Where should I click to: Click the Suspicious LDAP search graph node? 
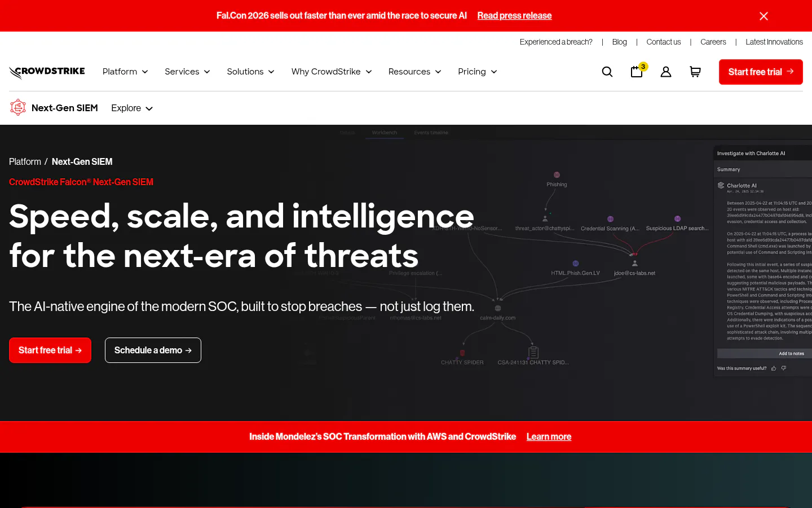click(x=677, y=224)
